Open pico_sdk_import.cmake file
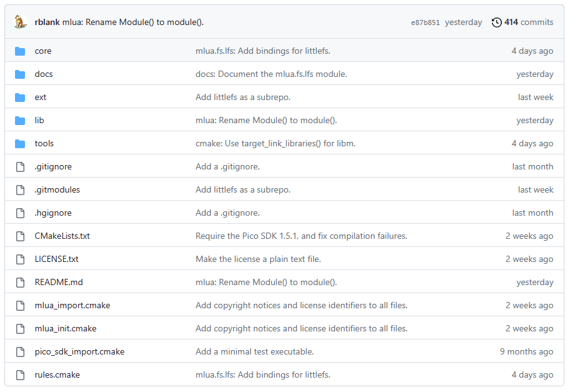 coord(79,351)
